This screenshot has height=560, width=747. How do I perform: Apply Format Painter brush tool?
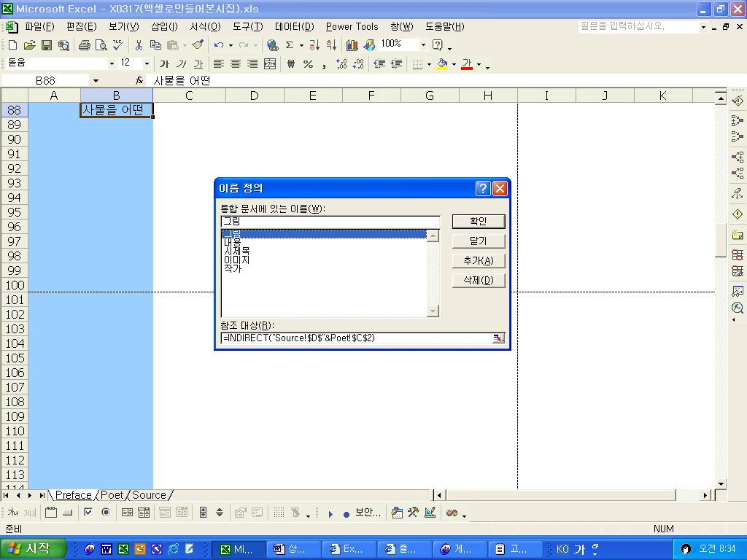(x=198, y=45)
